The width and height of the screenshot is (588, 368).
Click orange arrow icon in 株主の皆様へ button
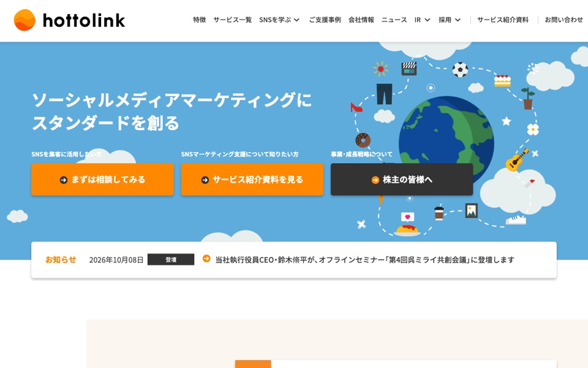point(375,180)
